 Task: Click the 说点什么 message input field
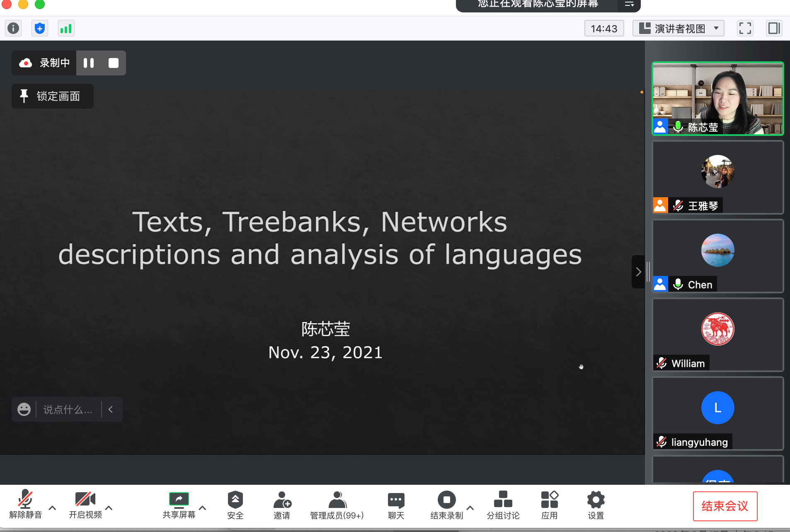[x=68, y=409]
